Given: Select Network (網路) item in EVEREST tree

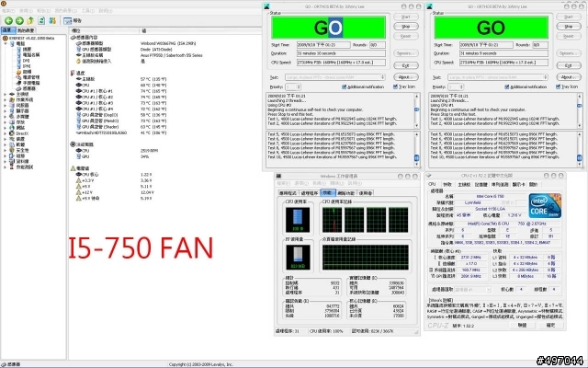Looking at the screenshot, I should (17, 128).
